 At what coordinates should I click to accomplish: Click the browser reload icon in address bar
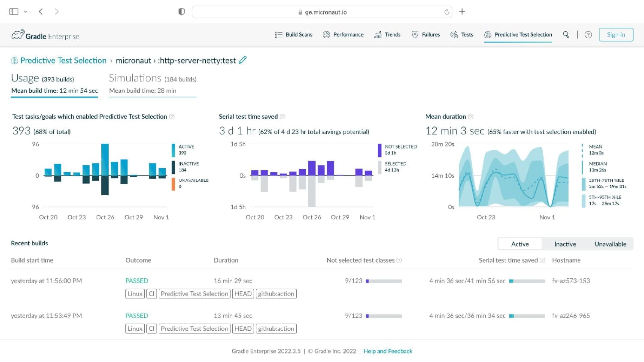tap(447, 12)
